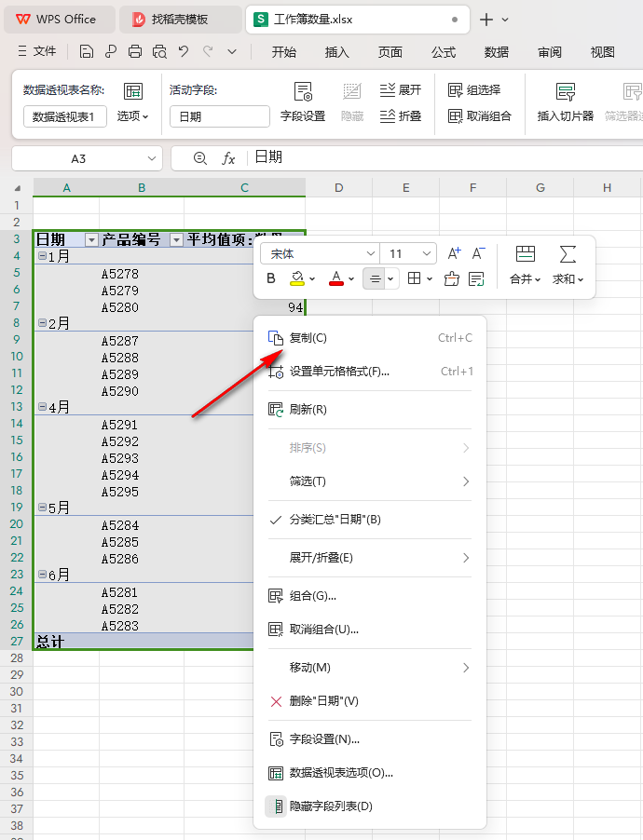Open the 日期 filter dropdown in header
This screenshot has width=643, height=840.
click(x=92, y=240)
